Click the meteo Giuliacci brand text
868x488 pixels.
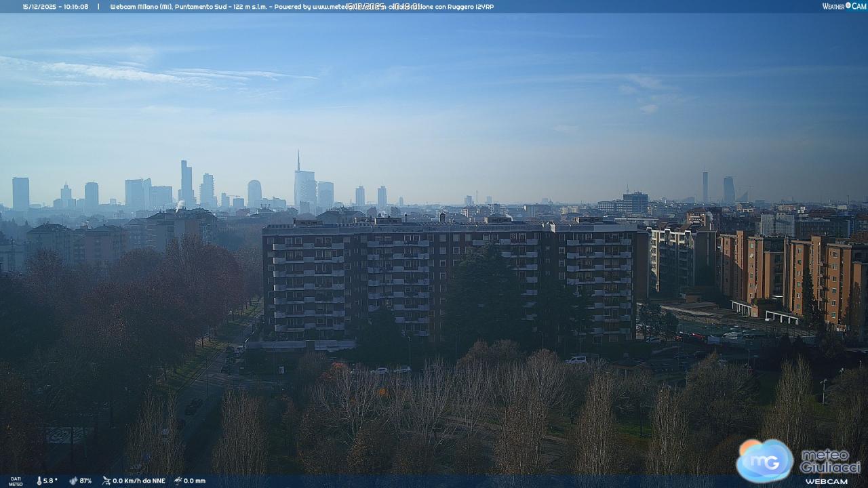[x=830, y=461]
